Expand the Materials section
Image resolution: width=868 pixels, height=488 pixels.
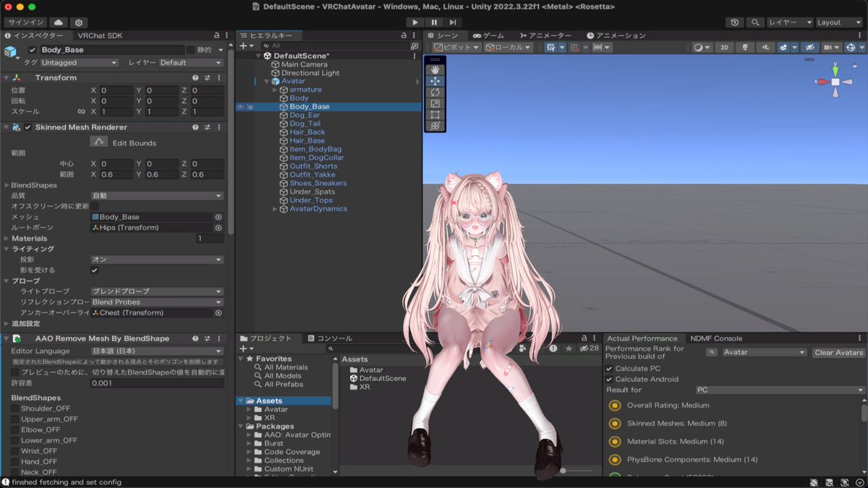pyautogui.click(x=7, y=239)
